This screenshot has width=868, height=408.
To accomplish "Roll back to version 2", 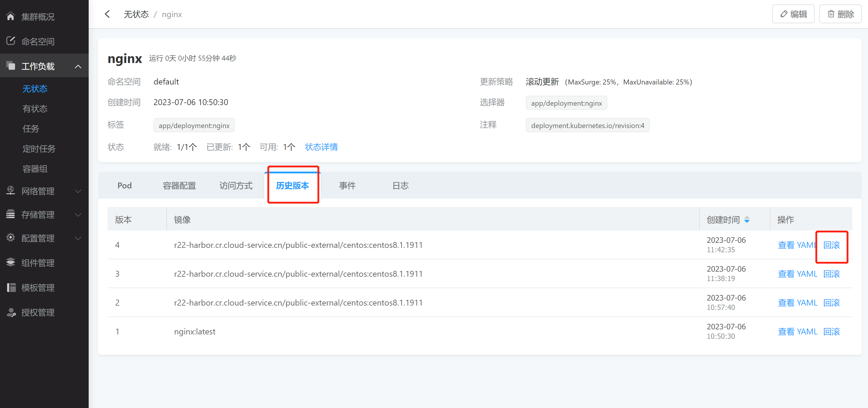I will click(831, 303).
